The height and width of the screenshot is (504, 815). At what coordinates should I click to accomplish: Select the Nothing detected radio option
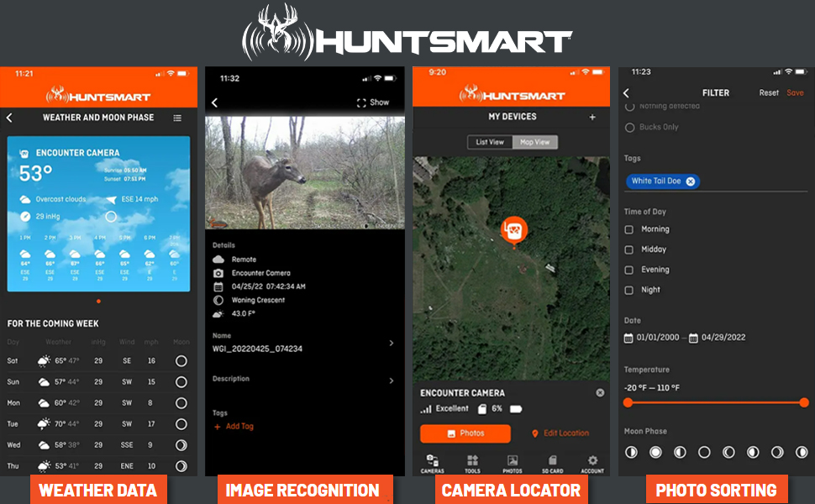630,107
